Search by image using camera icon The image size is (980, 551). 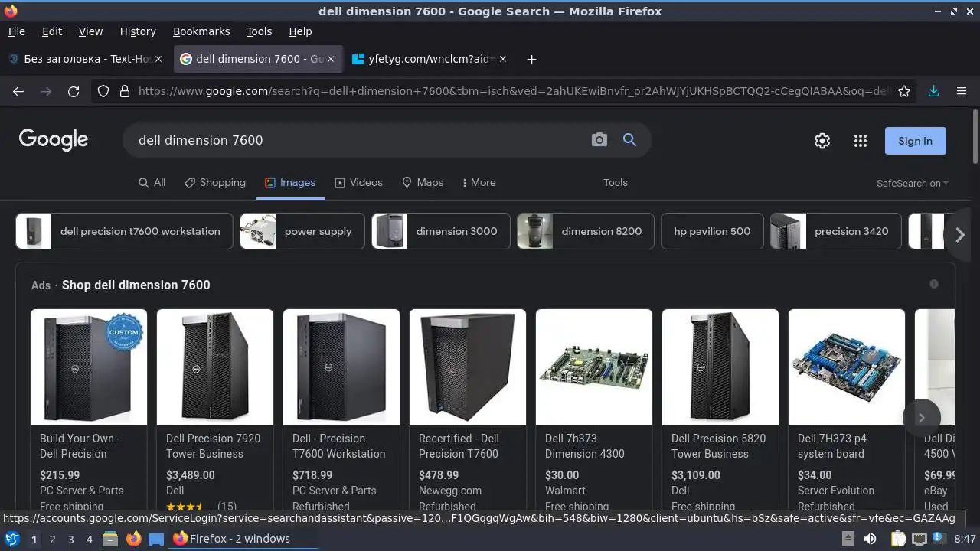[x=599, y=140]
